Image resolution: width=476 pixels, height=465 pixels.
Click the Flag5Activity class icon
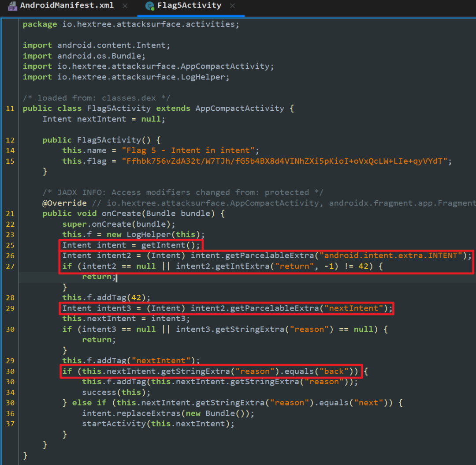coord(150,6)
